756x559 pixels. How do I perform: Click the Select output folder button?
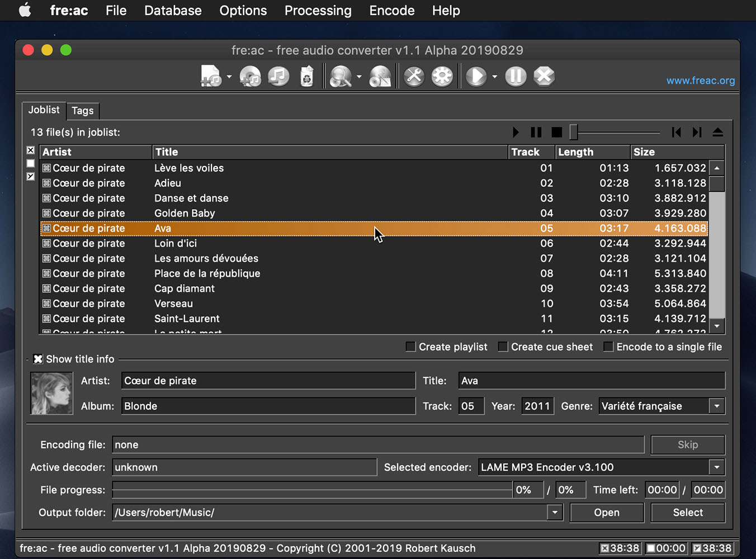[x=687, y=513]
